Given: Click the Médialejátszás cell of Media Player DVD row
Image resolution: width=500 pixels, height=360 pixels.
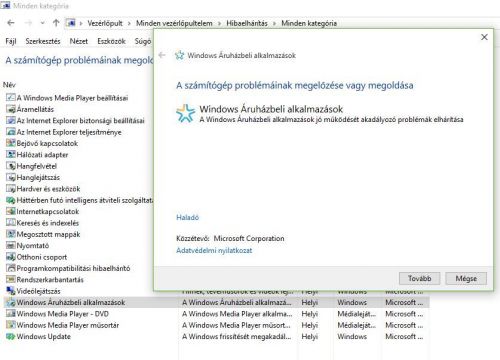Looking at the screenshot, I should click(x=356, y=314).
